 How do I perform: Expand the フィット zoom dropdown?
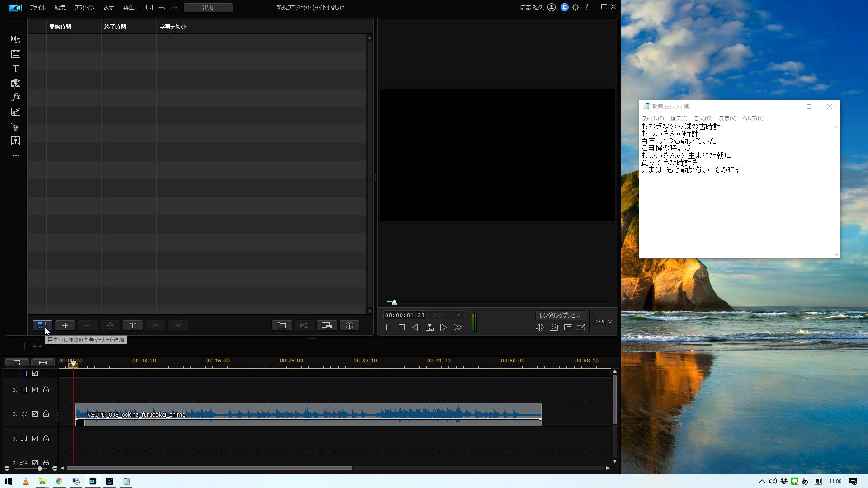click(x=446, y=315)
